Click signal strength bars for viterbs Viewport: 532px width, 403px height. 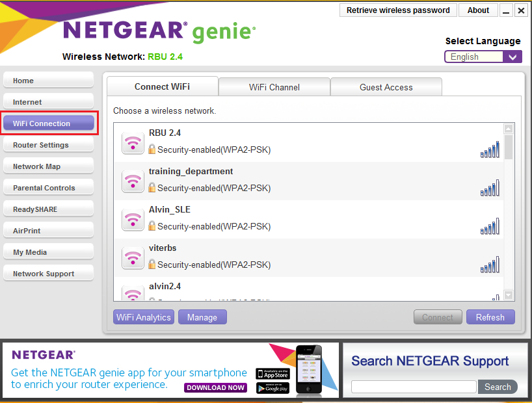[490, 265]
